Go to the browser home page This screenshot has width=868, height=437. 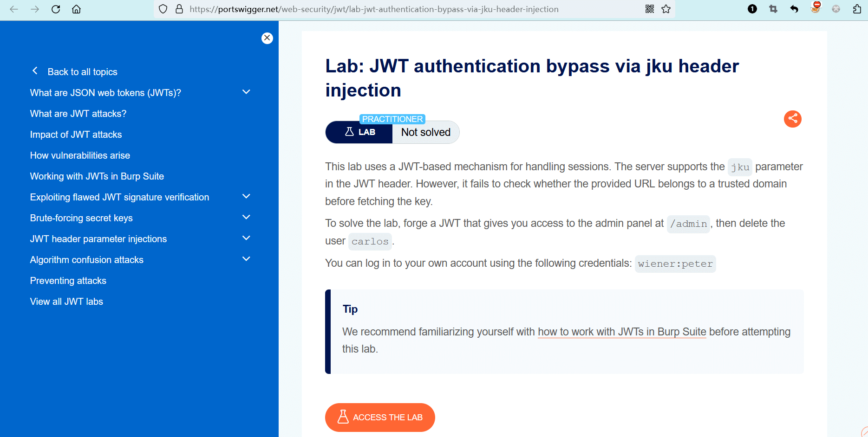(x=77, y=9)
